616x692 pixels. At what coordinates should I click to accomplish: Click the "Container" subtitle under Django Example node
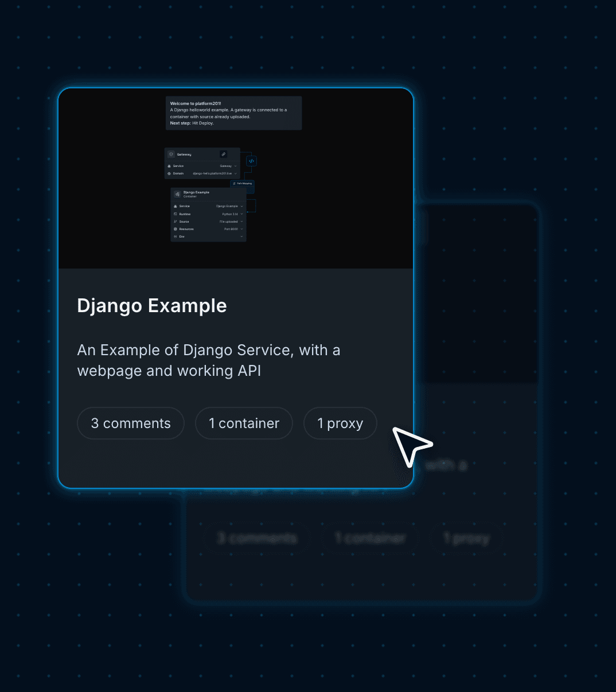tap(190, 196)
